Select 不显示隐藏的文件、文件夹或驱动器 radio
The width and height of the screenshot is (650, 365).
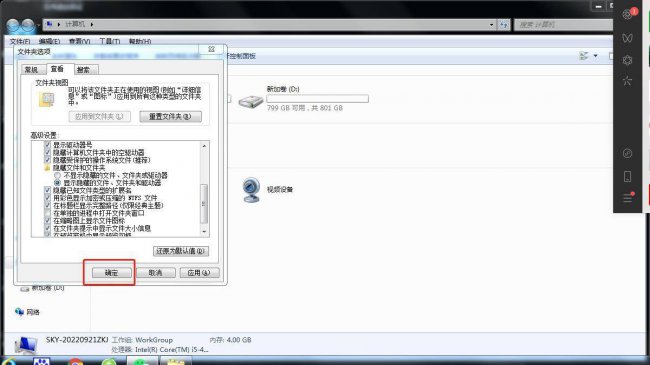click(58, 175)
